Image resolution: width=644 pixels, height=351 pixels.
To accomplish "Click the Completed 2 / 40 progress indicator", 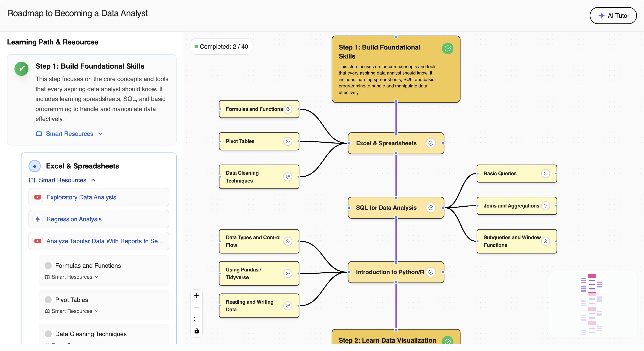I will (221, 46).
